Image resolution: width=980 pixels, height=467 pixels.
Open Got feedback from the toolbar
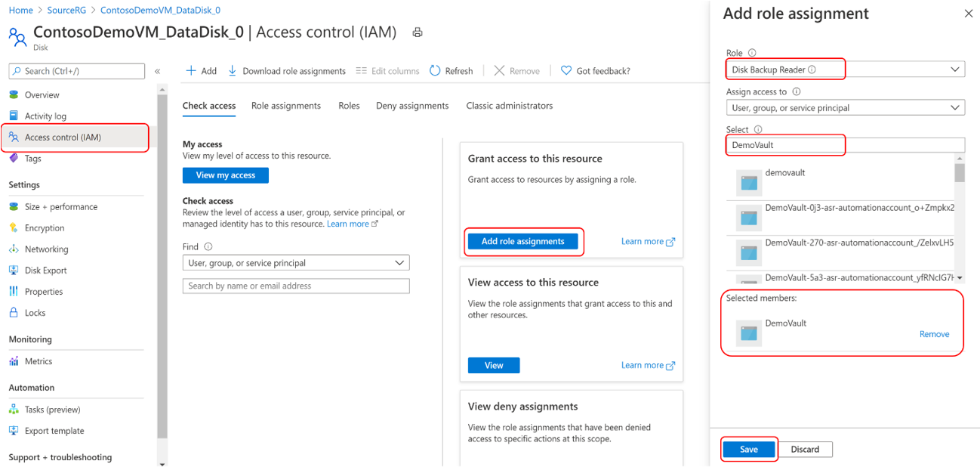pyautogui.click(x=602, y=70)
